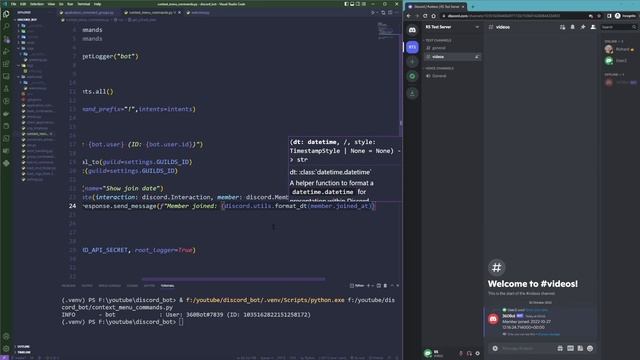This screenshot has height=360, width=640.
Task: Open Discord home direct messages icon
Action: click(412, 30)
